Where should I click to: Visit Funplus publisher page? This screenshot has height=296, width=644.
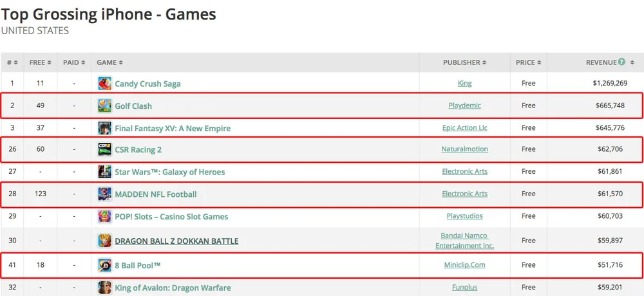click(x=464, y=287)
